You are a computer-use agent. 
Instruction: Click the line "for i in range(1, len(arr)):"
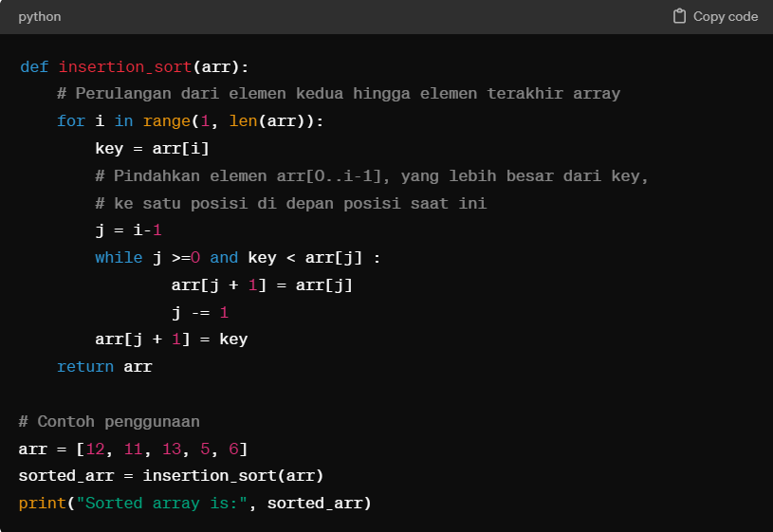coord(190,121)
